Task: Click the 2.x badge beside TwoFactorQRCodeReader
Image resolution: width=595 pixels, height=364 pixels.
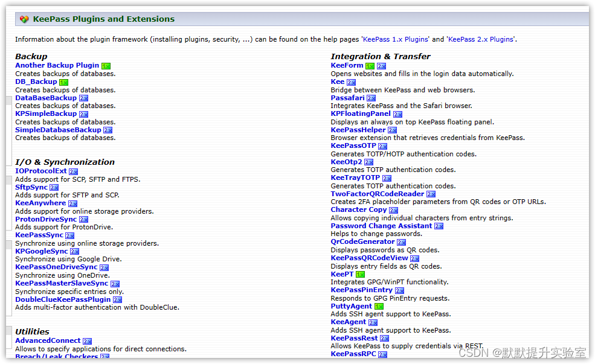Action: 431,194
